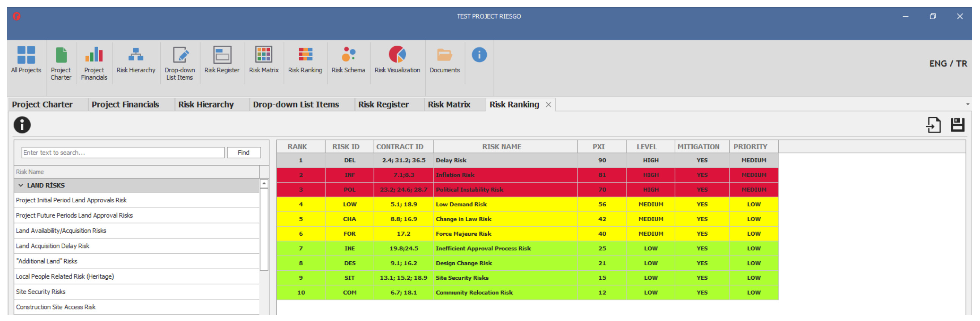Switch to the Project Financials tab
This screenshot has height=321, width=980.
pos(125,105)
